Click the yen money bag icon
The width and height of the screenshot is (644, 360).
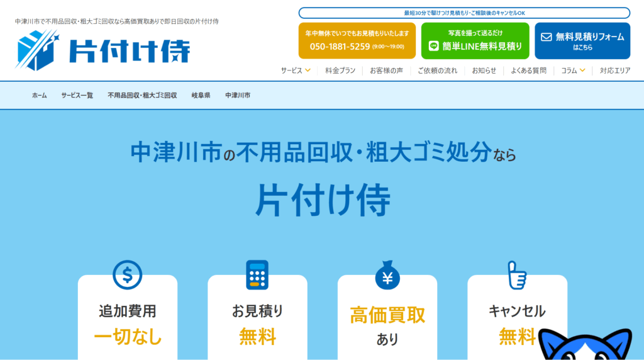coord(387,274)
